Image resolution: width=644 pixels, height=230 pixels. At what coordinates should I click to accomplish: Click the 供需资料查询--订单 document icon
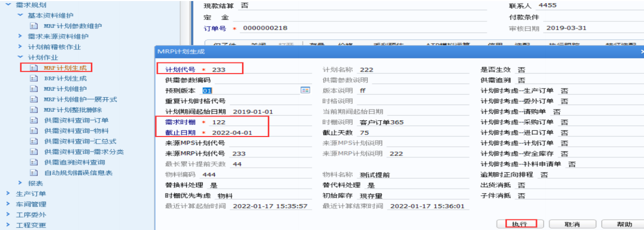34,120
